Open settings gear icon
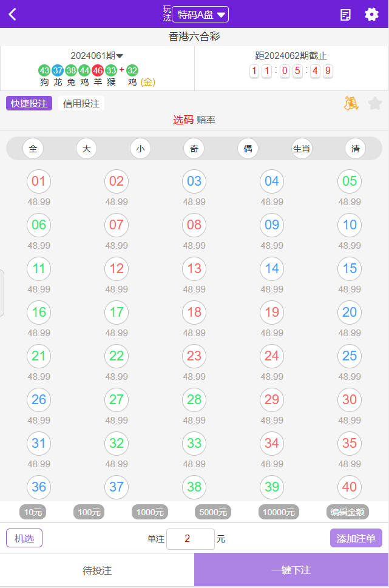Screen dimensions: 389x588 371,14
